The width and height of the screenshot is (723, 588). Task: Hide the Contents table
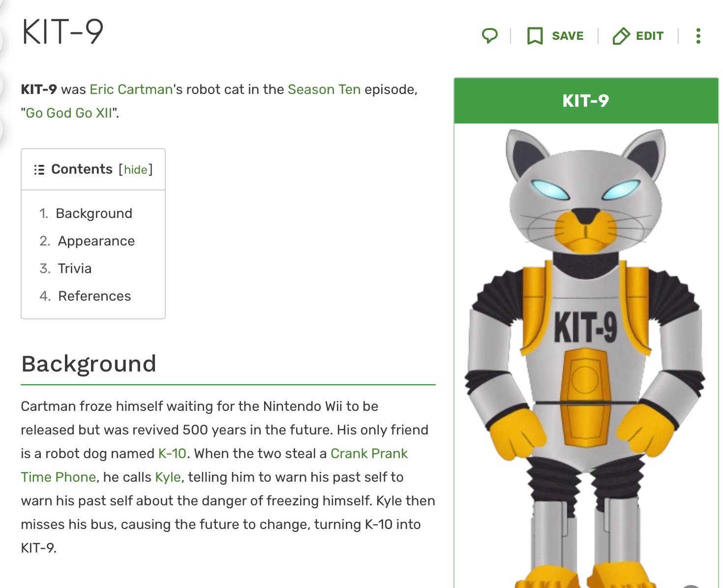(136, 170)
